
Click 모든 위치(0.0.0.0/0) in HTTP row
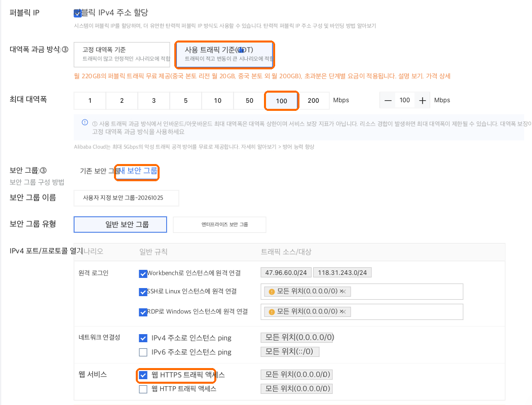click(297, 389)
